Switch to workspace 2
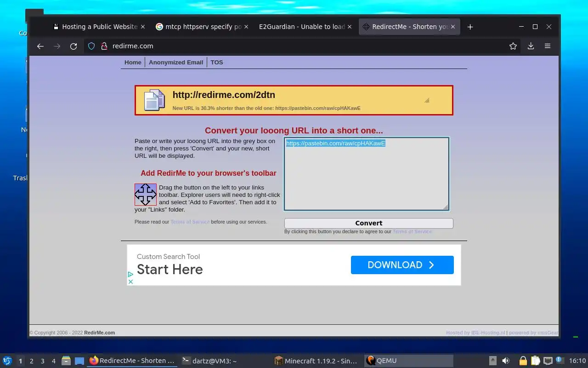 (32, 361)
